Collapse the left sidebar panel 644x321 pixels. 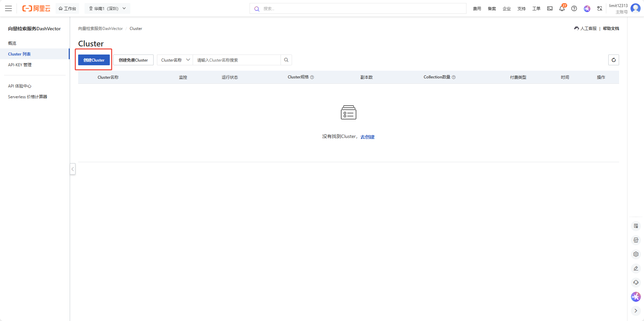coord(72,169)
